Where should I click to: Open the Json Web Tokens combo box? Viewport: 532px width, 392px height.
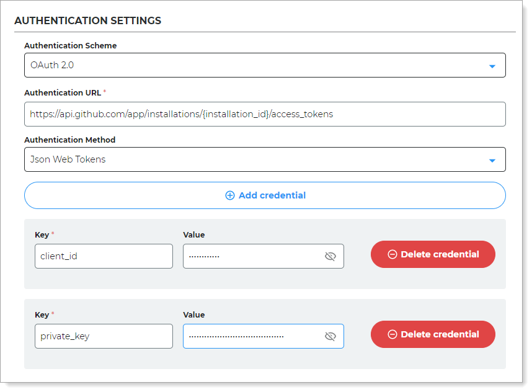point(254,159)
